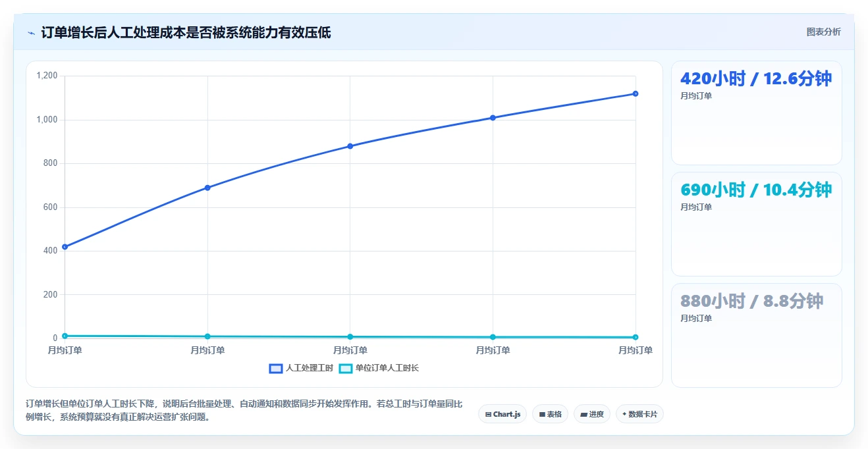Click the 800 y-axis label

(x=51, y=163)
